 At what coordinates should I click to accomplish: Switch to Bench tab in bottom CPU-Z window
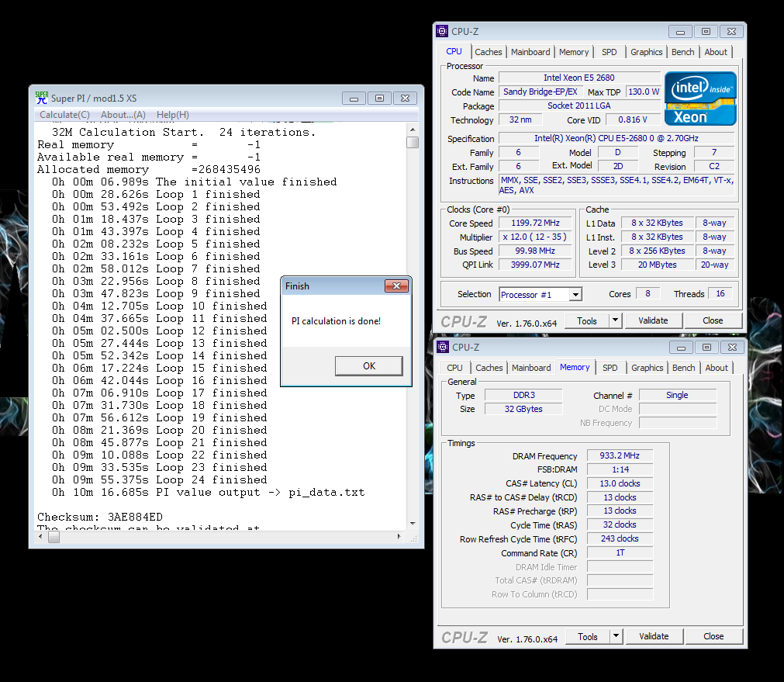[x=683, y=368]
